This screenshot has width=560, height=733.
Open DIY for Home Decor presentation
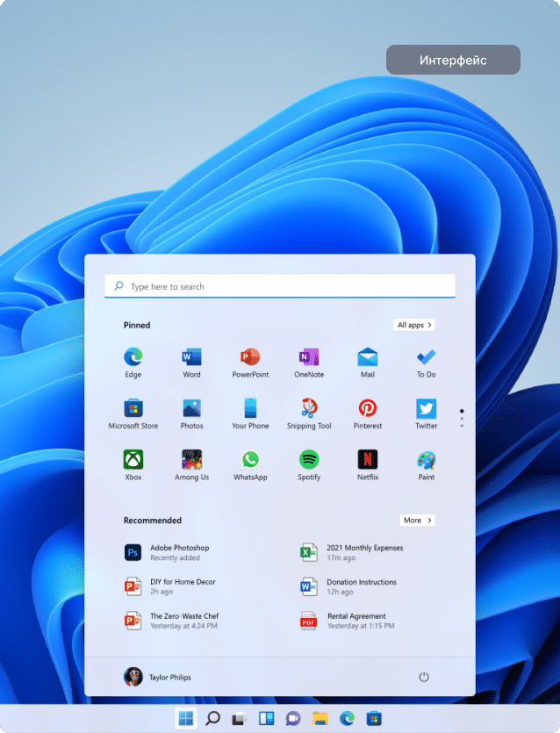point(170,586)
